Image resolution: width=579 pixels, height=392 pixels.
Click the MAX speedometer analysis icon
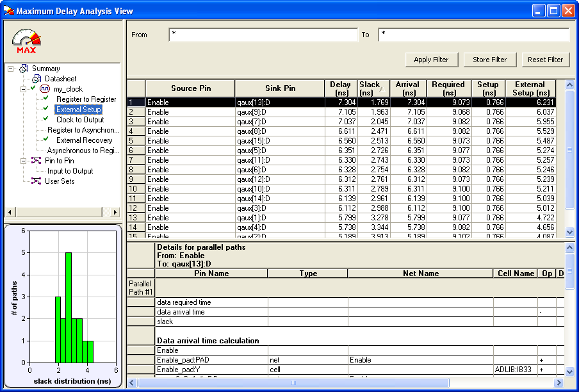(26, 41)
